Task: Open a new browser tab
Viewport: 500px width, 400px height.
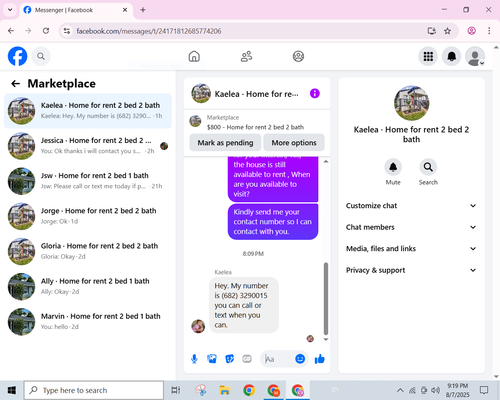Action: pos(143,10)
